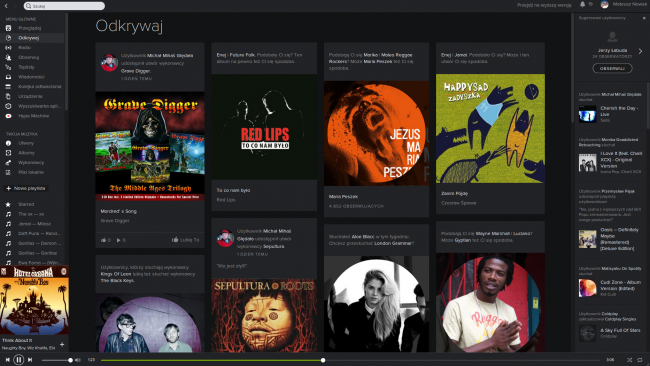Image resolution: width=650 pixels, height=366 pixels.
Task: Add Think About It with plus icon
Action: click(x=62, y=344)
